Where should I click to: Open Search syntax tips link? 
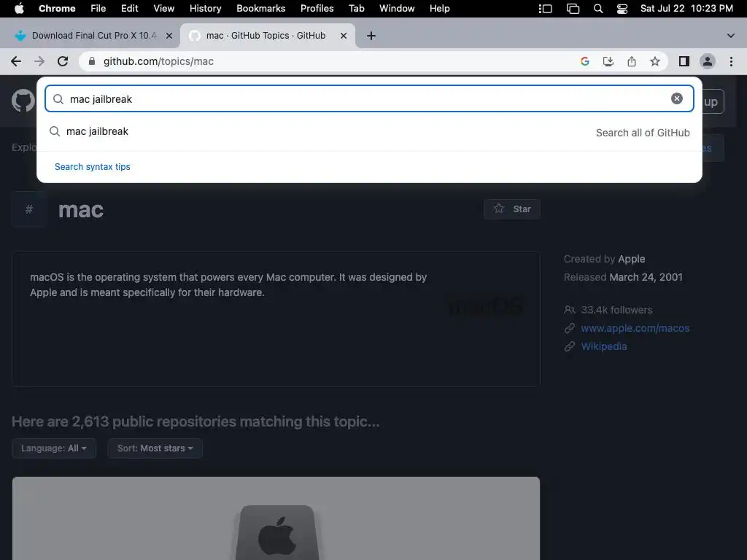[x=93, y=167]
